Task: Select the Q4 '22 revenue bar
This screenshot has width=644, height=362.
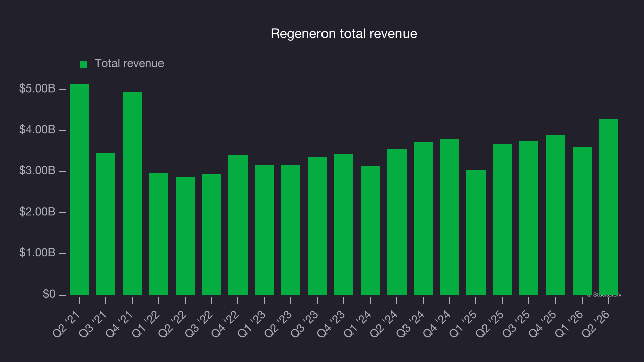Action: (x=238, y=225)
